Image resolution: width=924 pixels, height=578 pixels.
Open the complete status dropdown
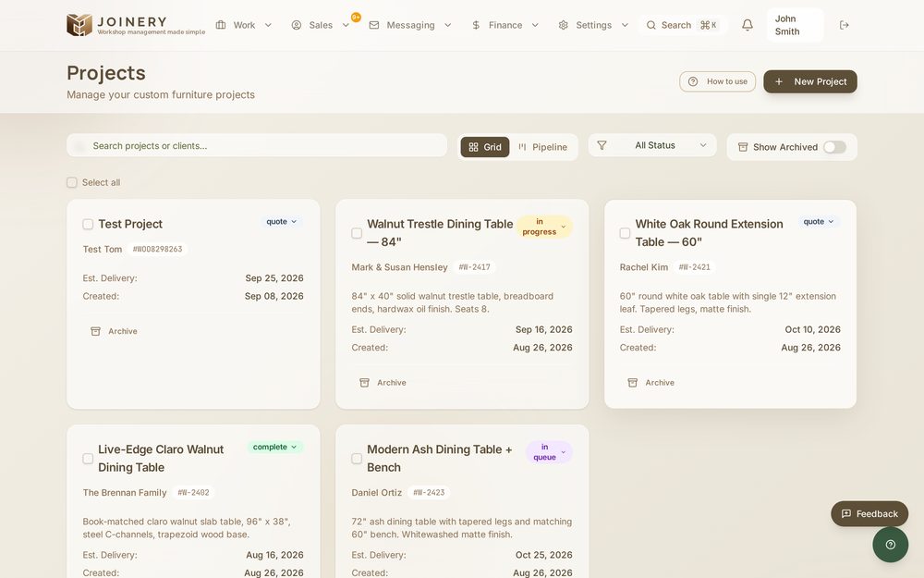(x=275, y=447)
